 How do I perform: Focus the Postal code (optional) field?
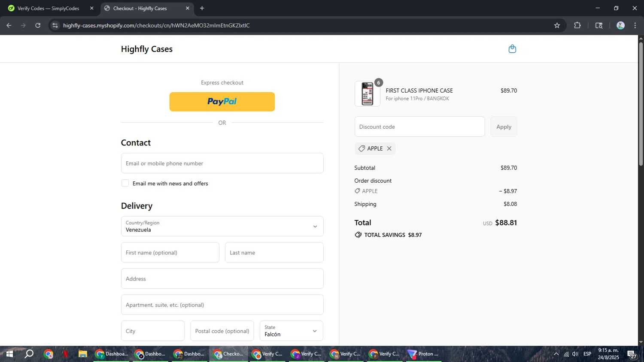(x=222, y=331)
